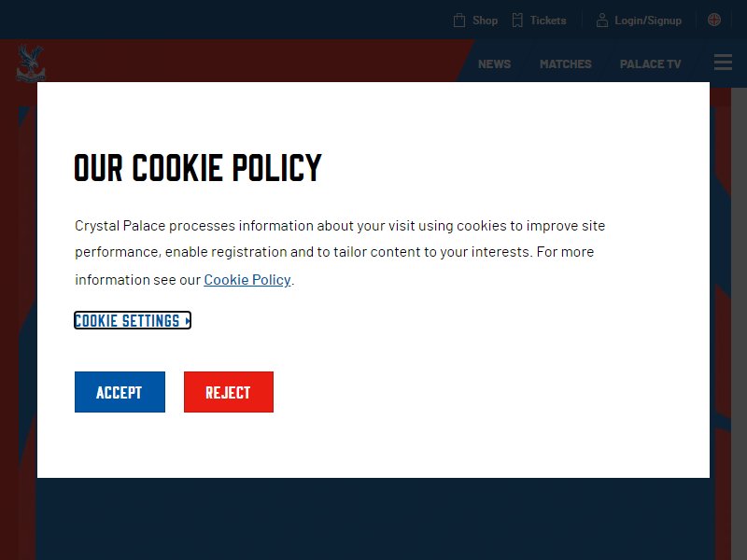This screenshot has width=747, height=560.
Task: Click the Crystal Palace eagle crest logo
Action: pos(31,63)
